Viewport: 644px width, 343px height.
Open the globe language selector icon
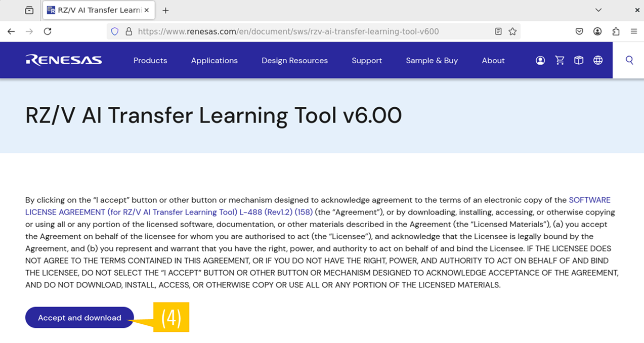(x=598, y=60)
